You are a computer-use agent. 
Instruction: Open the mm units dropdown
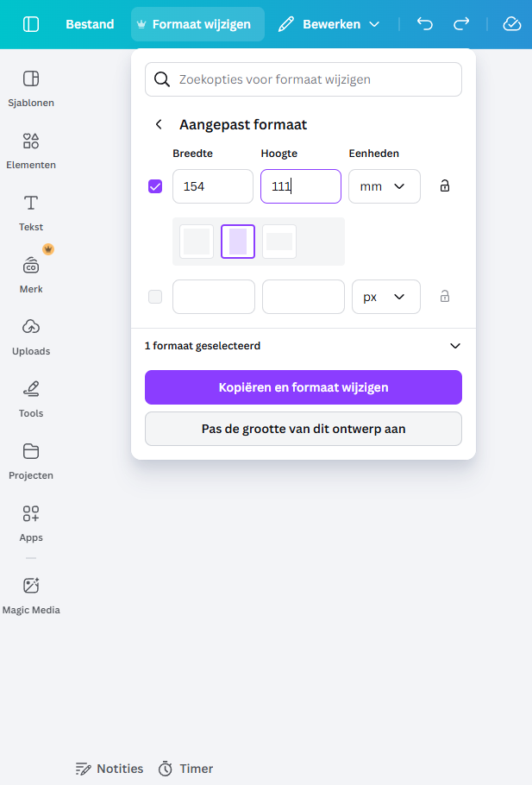(x=384, y=185)
